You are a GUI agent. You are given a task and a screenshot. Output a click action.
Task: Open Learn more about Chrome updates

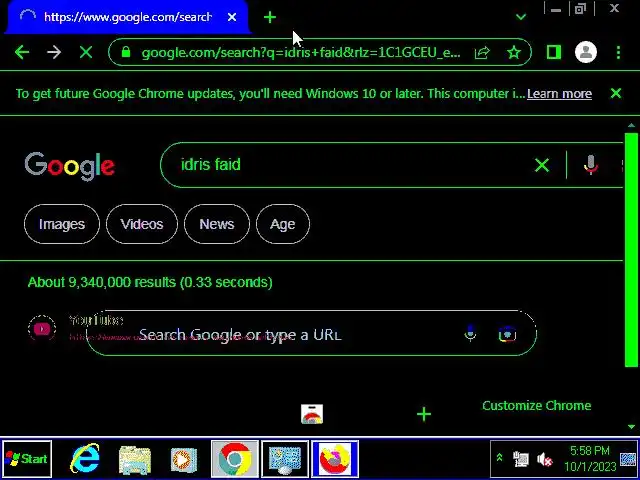click(559, 94)
